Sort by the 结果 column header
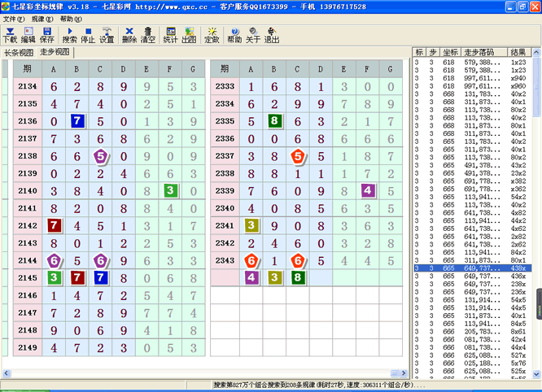 coord(519,52)
